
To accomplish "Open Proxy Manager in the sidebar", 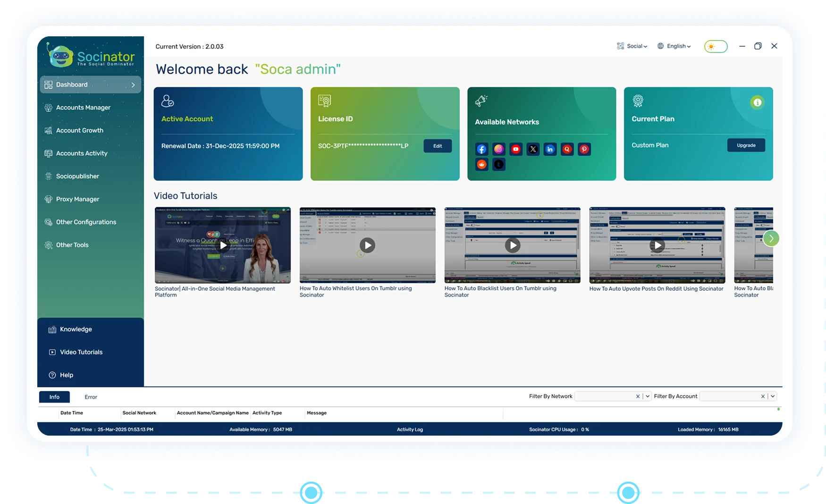I will click(x=77, y=199).
